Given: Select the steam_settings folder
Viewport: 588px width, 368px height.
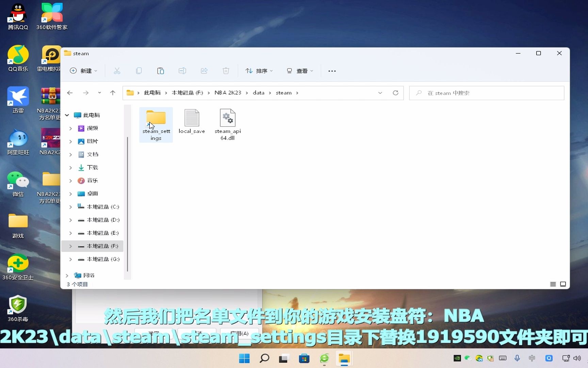Looking at the screenshot, I should point(156,125).
